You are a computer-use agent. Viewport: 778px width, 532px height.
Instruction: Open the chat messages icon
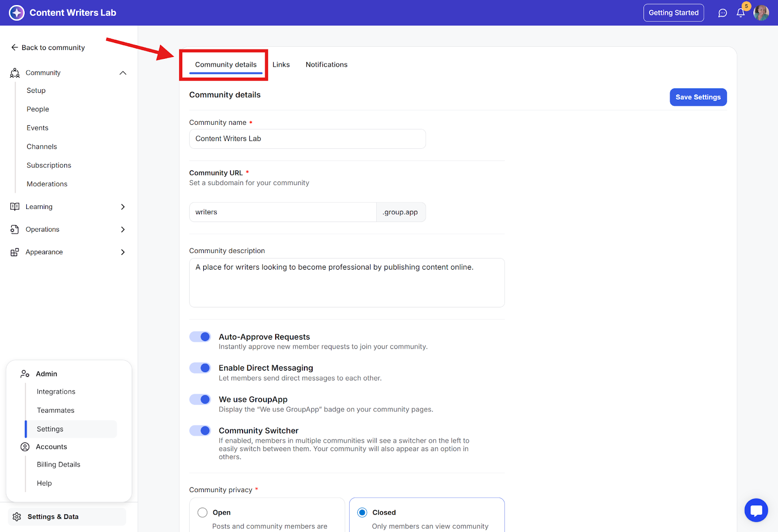coord(723,13)
